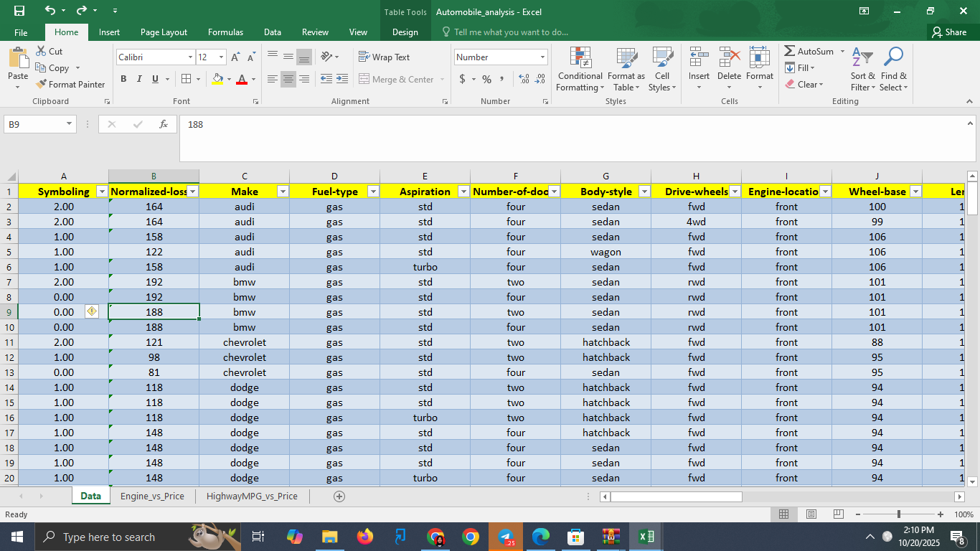This screenshot has height=551, width=980.
Task: Switch to Page Break Preview in status bar
Action: click(838, 514)
